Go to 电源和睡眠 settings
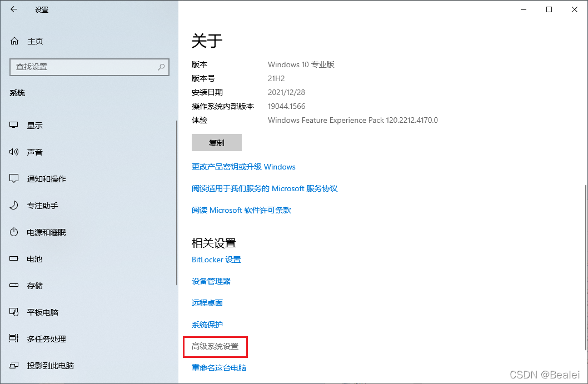Image resolution: width=588 pixels, height=384 pixels. [x=47, y=232]
